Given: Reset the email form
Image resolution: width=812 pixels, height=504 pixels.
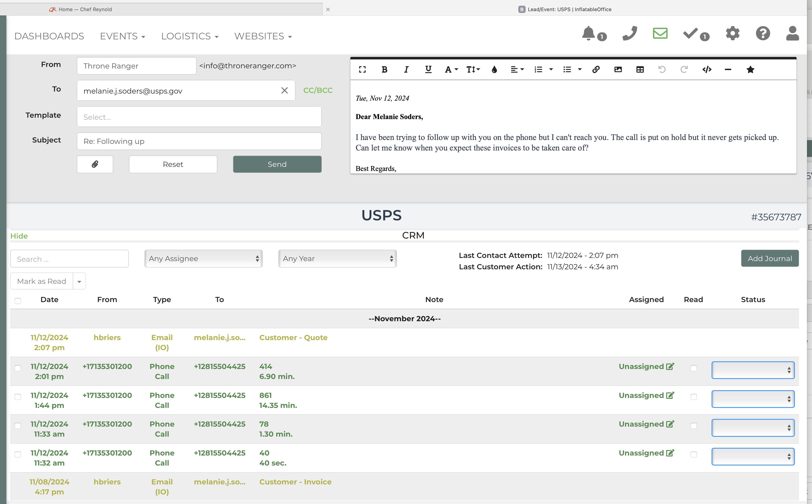Looking at the screenshot, I should tap(173, 164).
